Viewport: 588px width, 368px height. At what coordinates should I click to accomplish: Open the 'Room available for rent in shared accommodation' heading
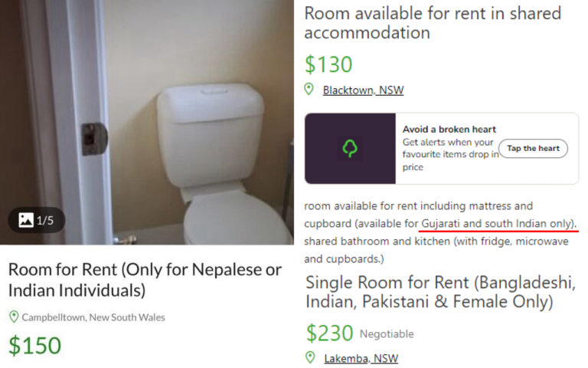[433, 23]
